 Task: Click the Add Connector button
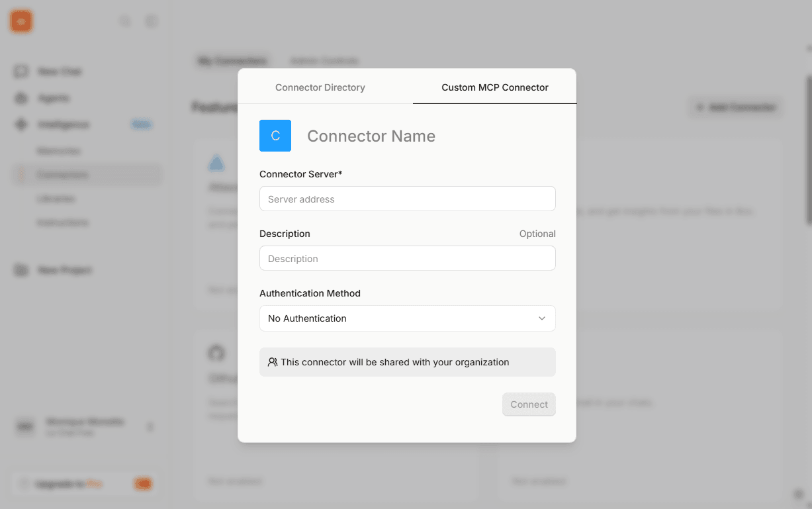tap(735, 107)
